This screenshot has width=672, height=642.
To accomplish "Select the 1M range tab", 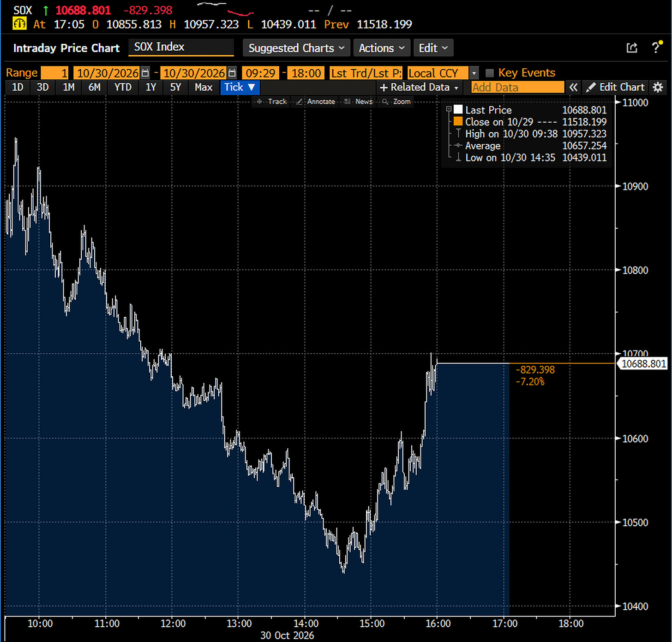I will tap(68, 87).
